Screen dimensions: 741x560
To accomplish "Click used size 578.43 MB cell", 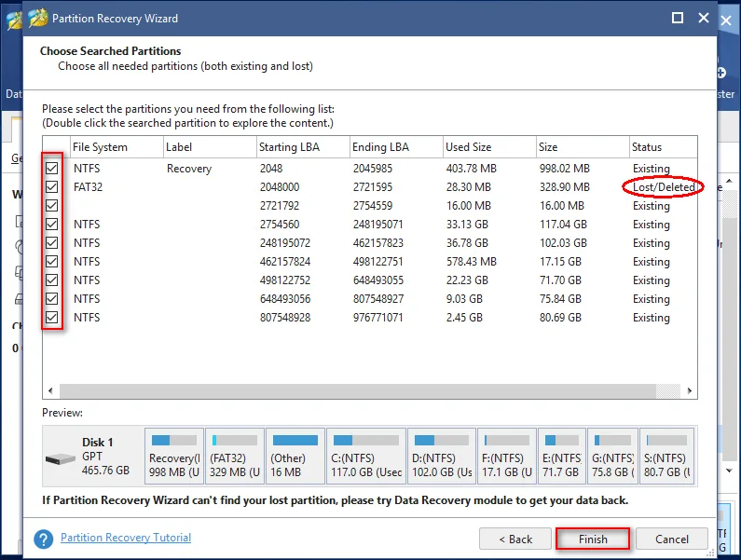I will [x=471, y=262].
